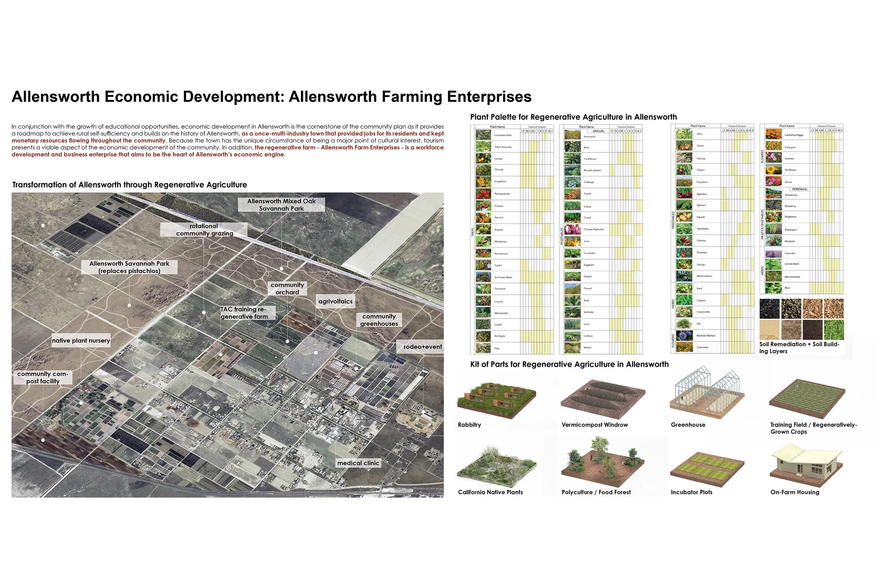Click the 'Lemon Balm' plant name
The height and width of the screenshot is (588, 882).
pyautogui.click(x=792, y=264)
